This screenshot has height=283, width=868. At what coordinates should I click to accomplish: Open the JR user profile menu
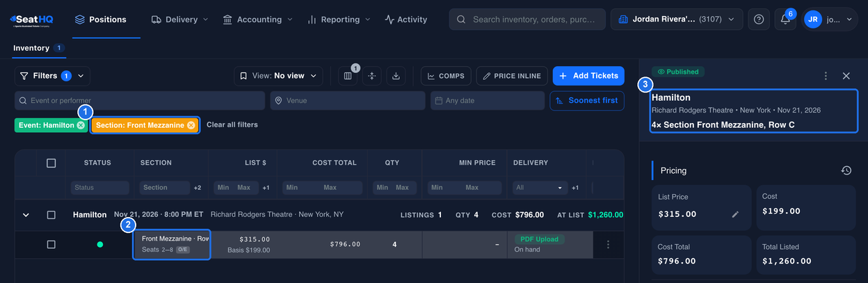[830, 19]
